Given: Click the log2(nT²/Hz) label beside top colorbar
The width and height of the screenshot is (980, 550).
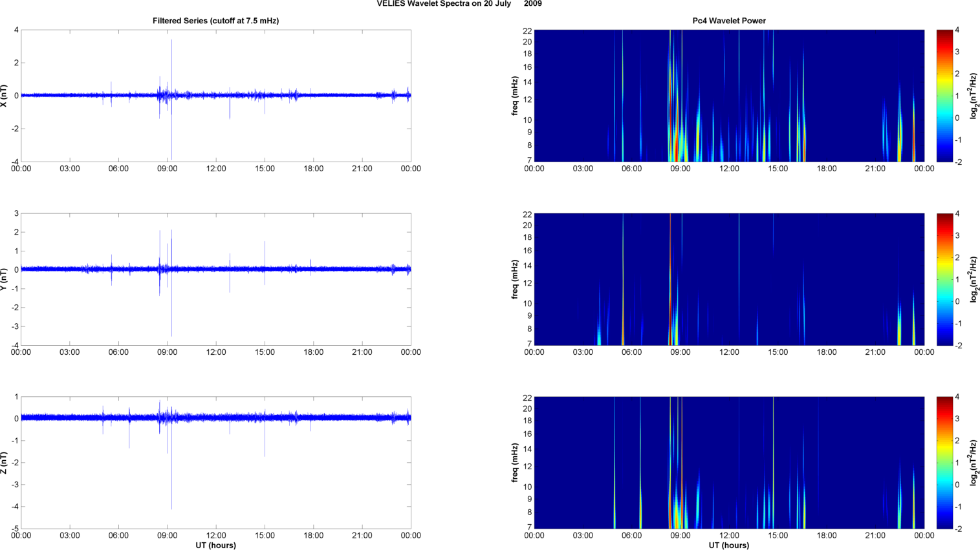Looking at the screenshot, I should coord(974,96).
